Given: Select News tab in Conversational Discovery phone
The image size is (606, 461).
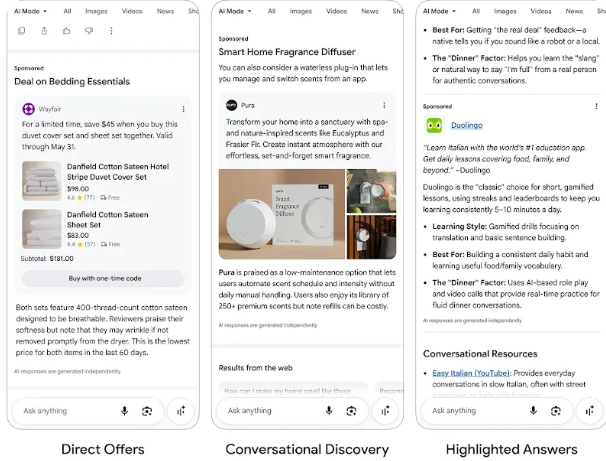Looking at the screenshot, I should pos(370,11).
